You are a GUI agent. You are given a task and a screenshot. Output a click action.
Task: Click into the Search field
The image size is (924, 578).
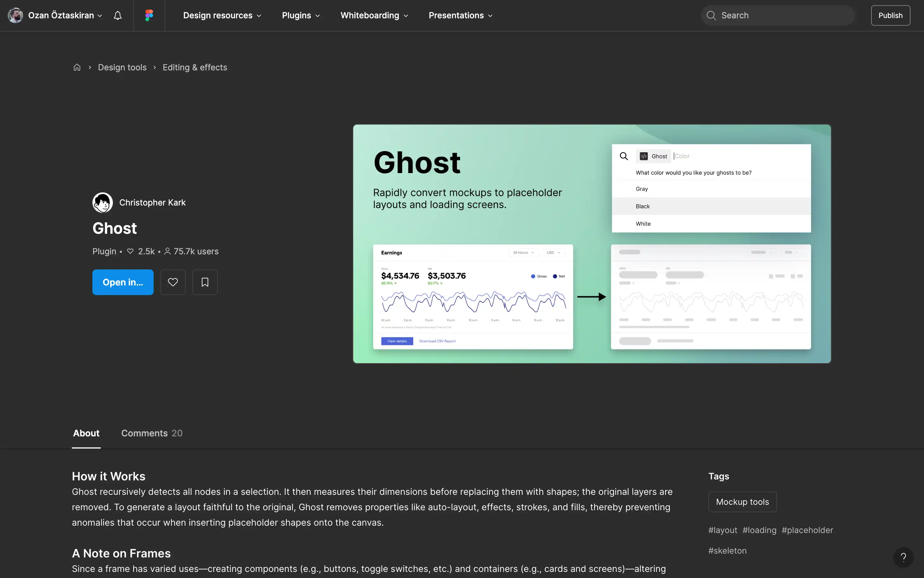click(777, 15)
